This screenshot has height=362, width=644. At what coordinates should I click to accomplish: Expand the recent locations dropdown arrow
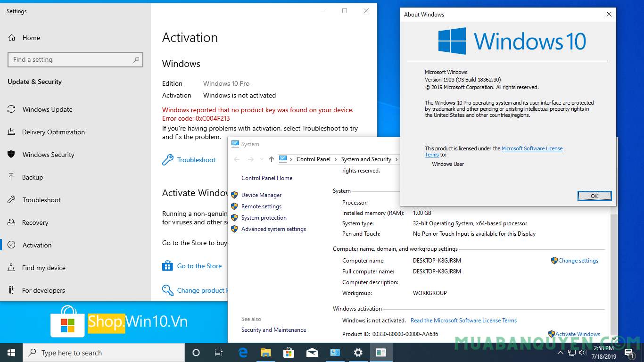262,159
